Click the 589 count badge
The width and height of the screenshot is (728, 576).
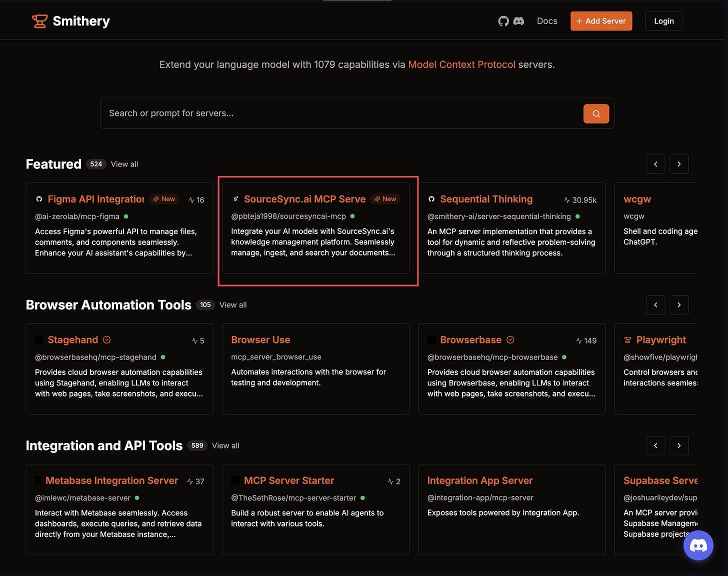197,445
